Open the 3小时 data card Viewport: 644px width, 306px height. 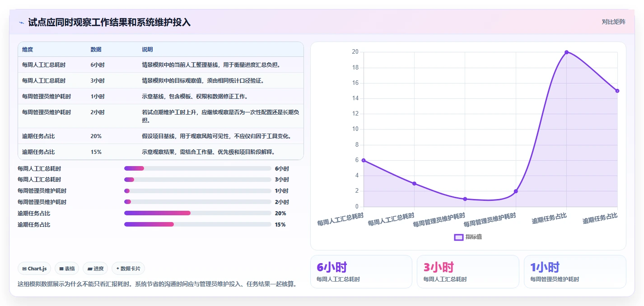(468, 272)
